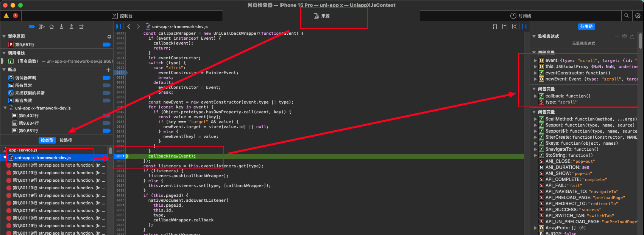644x235 pixels.
Task: Expand the newEvent local variable
Action: click(x=535, y=79)
